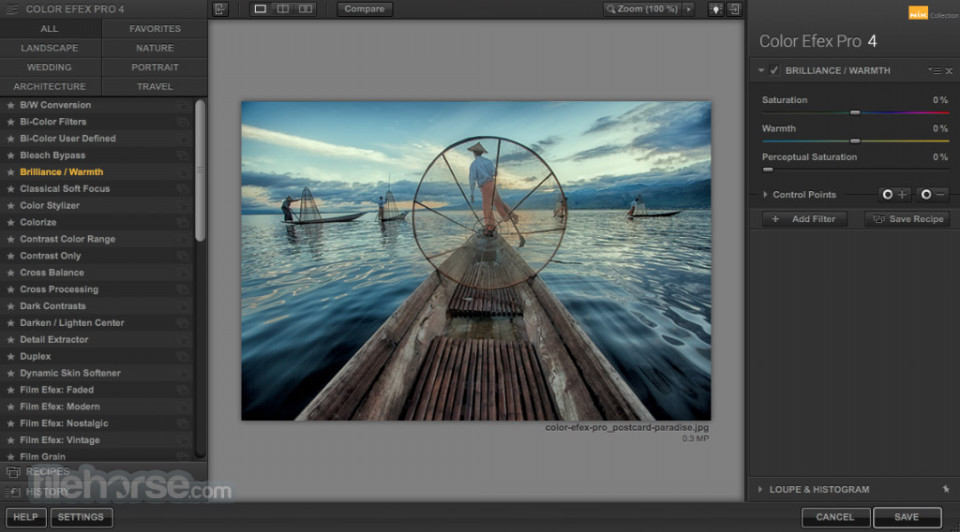Open presets icon for Classical Soft Focus
Viewport: 960px width, 532px height.
[182, 189]
